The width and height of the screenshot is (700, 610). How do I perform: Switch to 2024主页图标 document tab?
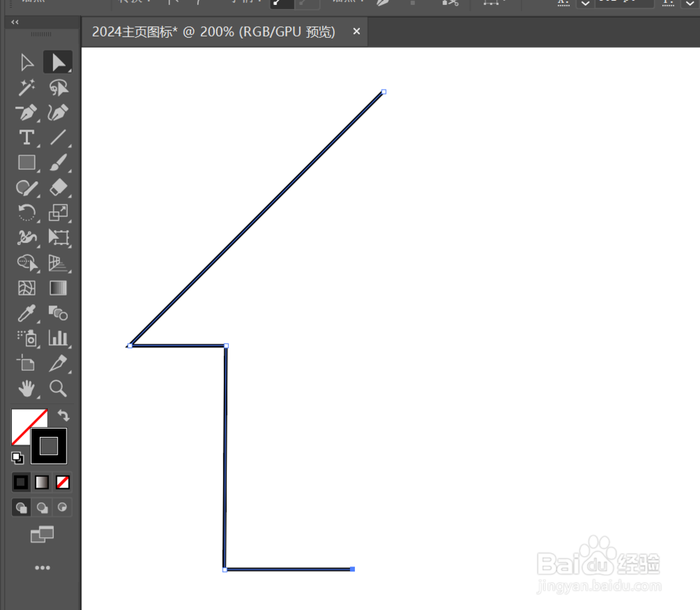tap(213, 32)
